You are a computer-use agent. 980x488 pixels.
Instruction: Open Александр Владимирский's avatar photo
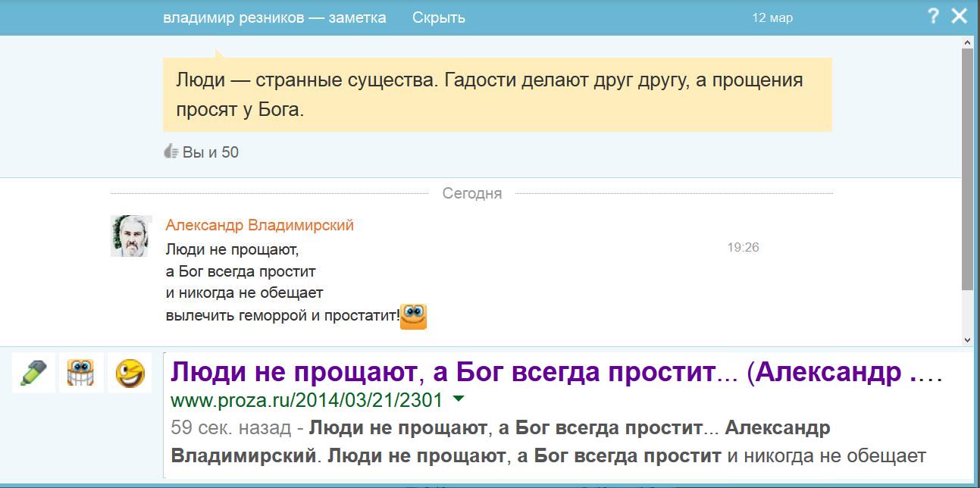130,236
